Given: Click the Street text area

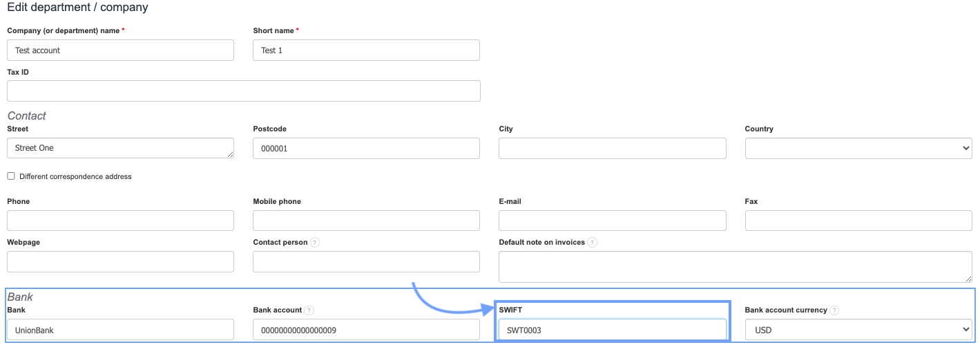Looking at the screenshot, I should point(120,148).
